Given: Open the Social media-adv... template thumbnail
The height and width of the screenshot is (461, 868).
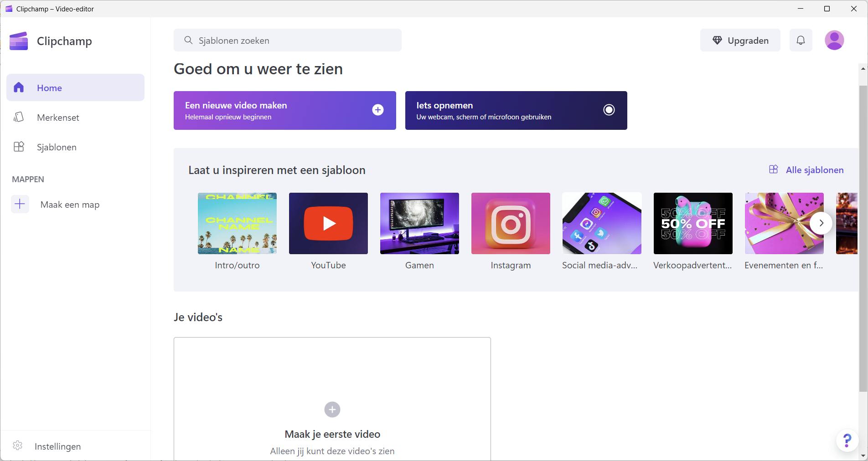Looking at the screenshot, I should click(x=602, y=223).
